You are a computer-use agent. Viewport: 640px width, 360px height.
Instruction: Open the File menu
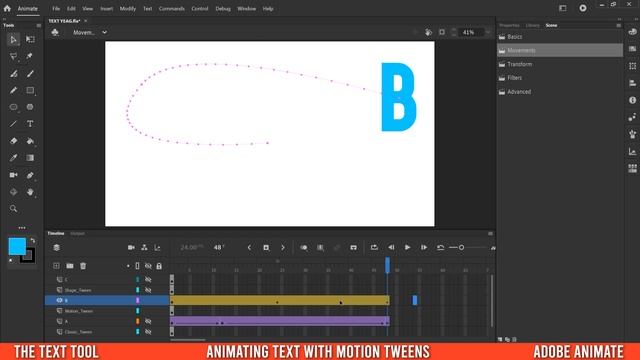tap(56, 9)
